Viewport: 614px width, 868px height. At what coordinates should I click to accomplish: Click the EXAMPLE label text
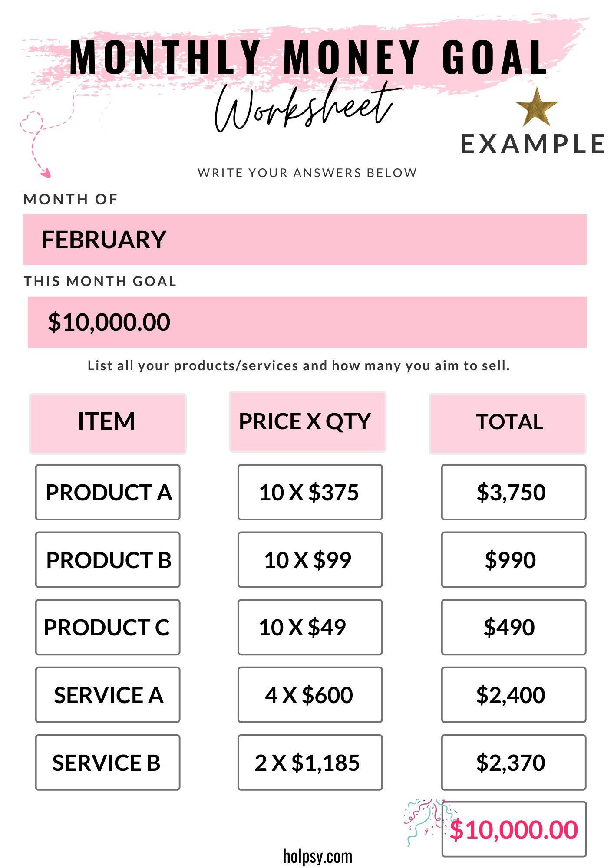pyautogui.click(x=532, y=144)
